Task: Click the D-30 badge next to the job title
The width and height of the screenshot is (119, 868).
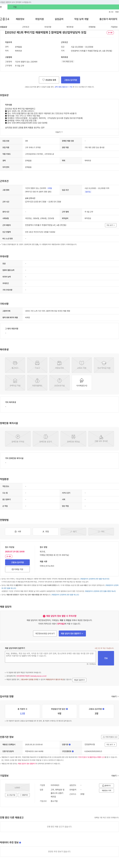Action: (x=110, y=33)
